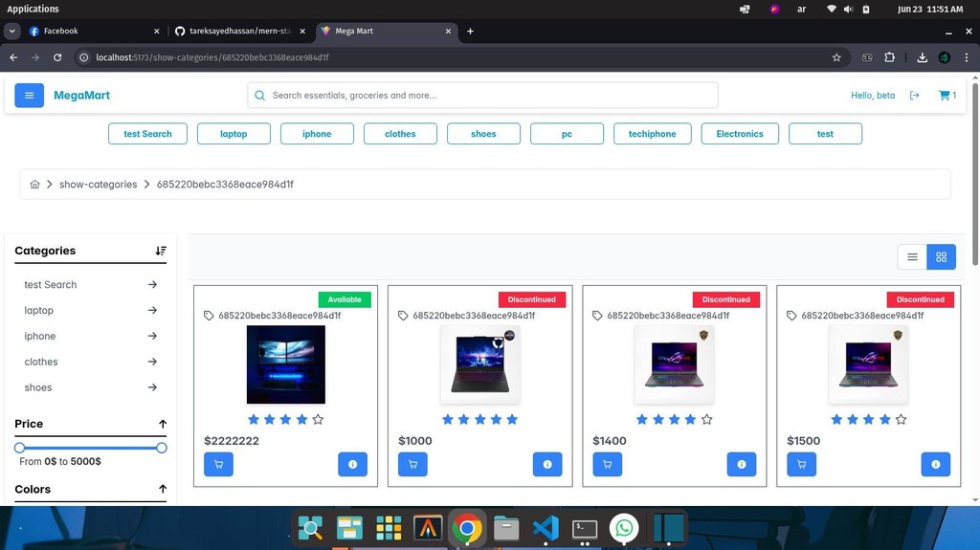Viewport: 980px width, 550px height.
Task: Click the right handle of price slider
Action: pyautogui.click(x=162, y=448)
